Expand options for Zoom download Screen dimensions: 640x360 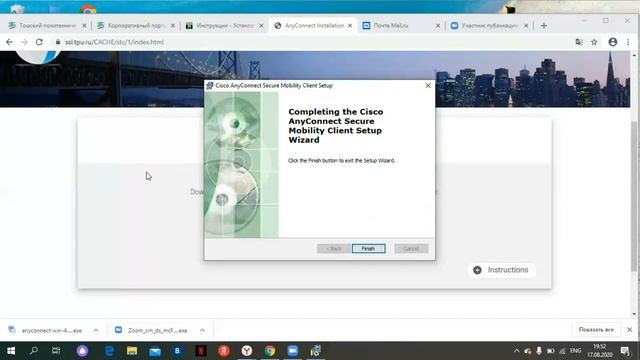[202, 330]
